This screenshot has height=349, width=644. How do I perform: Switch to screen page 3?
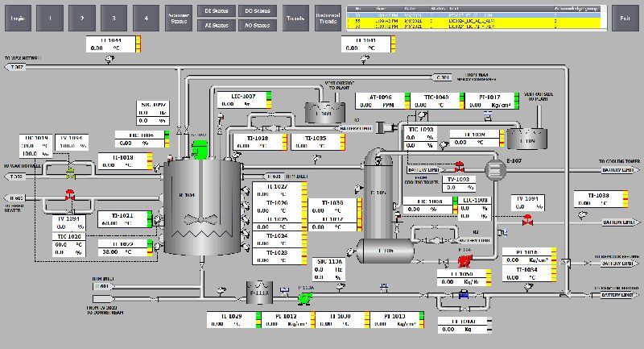(x=113, y=16)
